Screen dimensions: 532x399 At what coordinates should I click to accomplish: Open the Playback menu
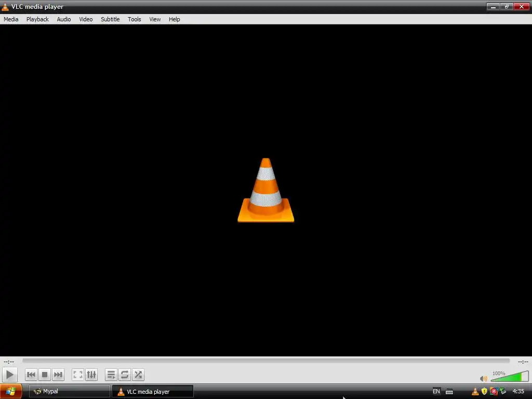point(37,19)
